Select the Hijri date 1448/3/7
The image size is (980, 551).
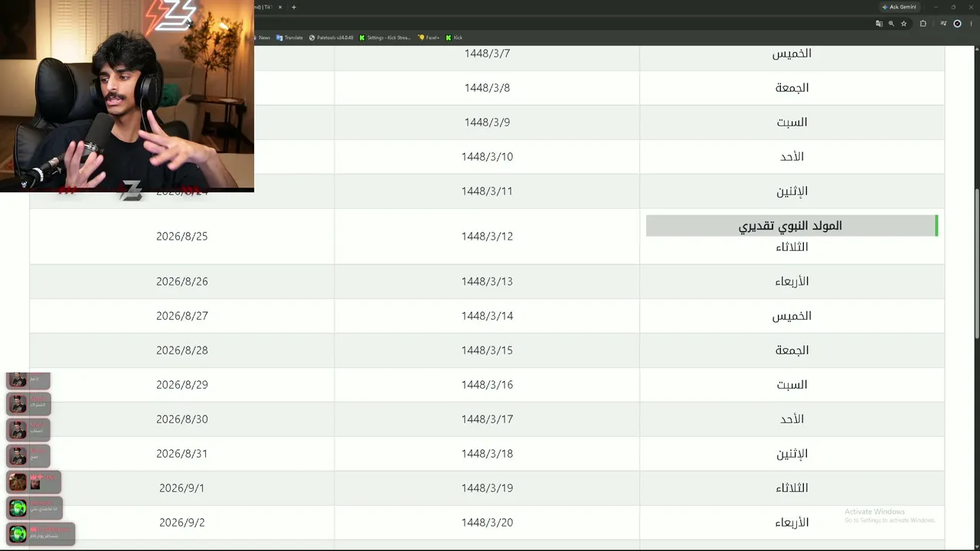[487, 54]
